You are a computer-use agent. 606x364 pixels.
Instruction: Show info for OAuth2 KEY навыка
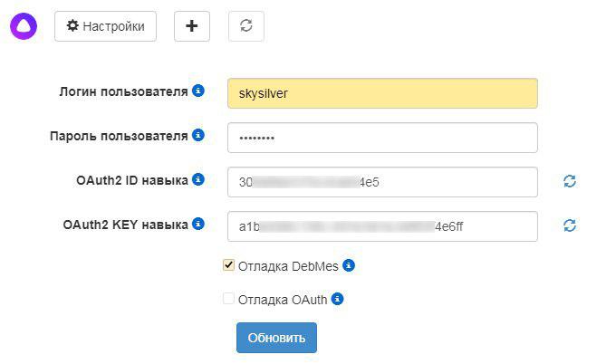(198, 224)
